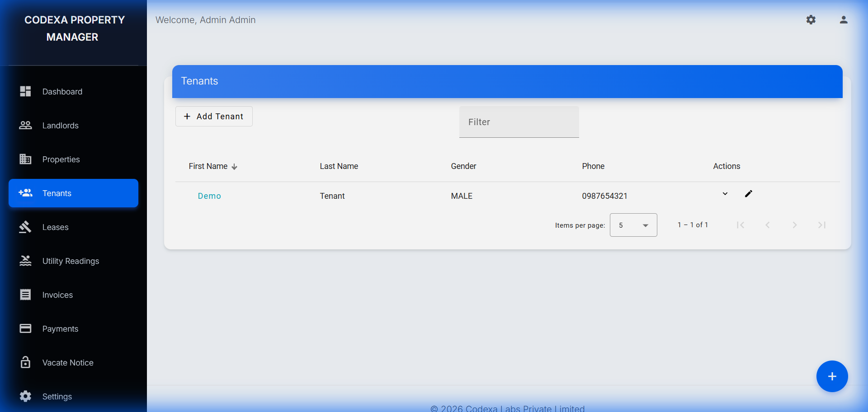Viewport: 868px width, 412px height.
Task: Click the pencil edit icon for Demo tenant
Action: (x=749, y=194)
